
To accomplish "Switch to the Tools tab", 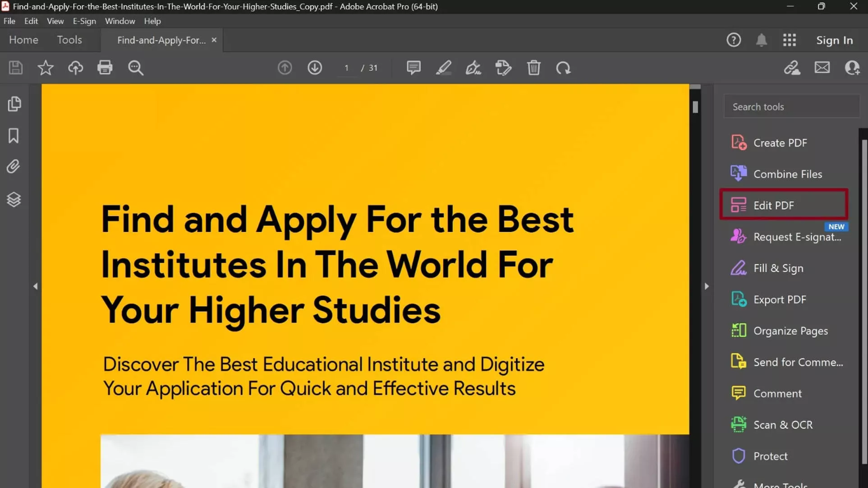I will coord(69,40).
